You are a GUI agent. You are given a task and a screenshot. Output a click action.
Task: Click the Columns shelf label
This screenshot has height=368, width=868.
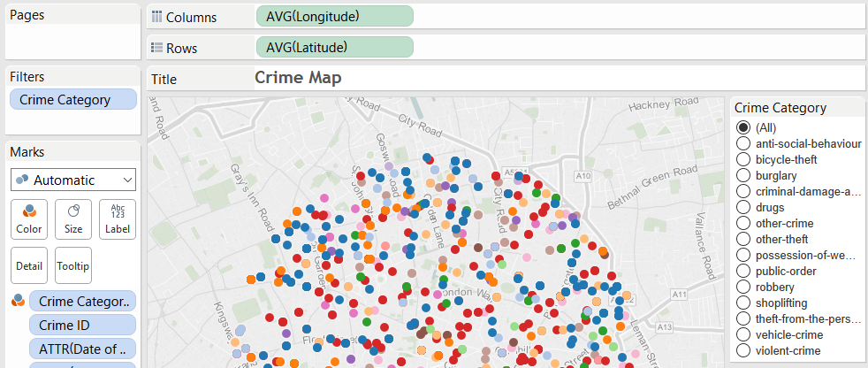[192, 17]
